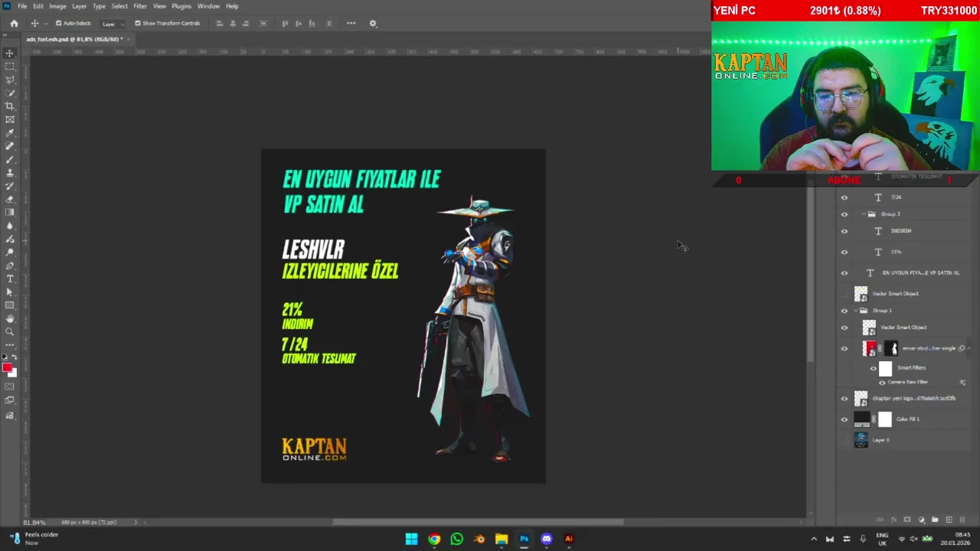The image size is (980, 551).
Task: Open the Image menu
Action: [58, 6]
